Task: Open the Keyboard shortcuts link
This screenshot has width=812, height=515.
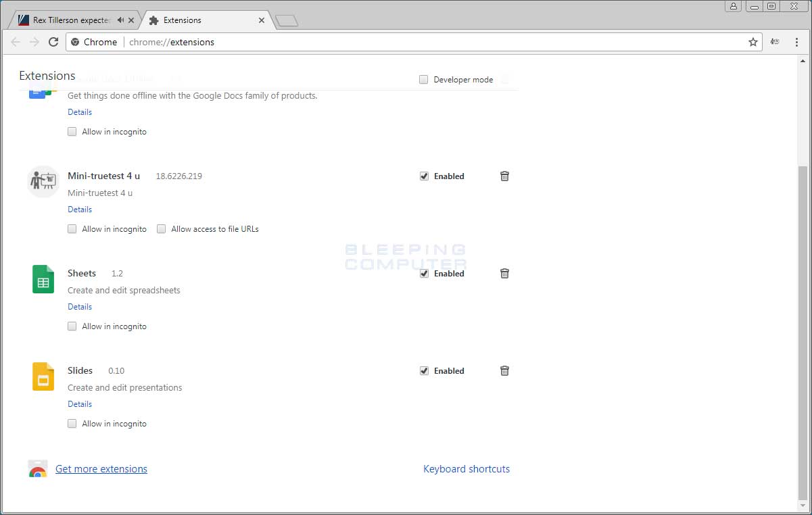Action: click(x=467, y=469)
